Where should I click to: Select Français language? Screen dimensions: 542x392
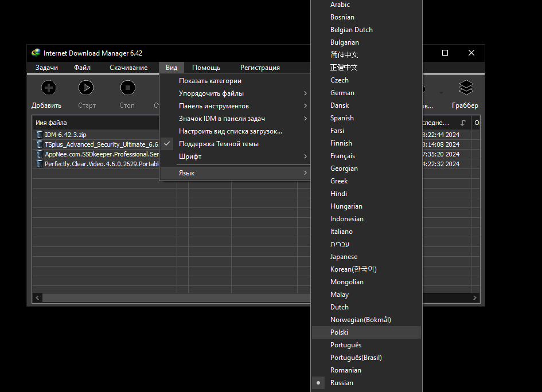pos(366,156)
